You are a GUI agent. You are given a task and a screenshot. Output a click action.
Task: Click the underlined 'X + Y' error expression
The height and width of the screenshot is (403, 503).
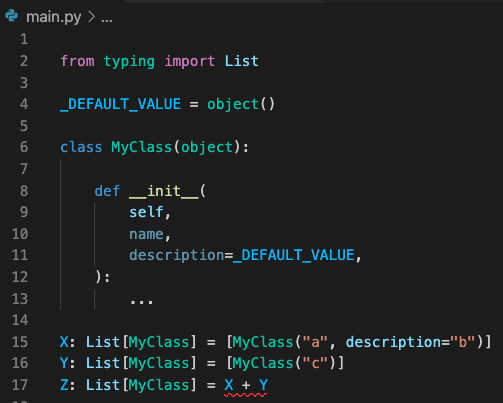[246, 385]
